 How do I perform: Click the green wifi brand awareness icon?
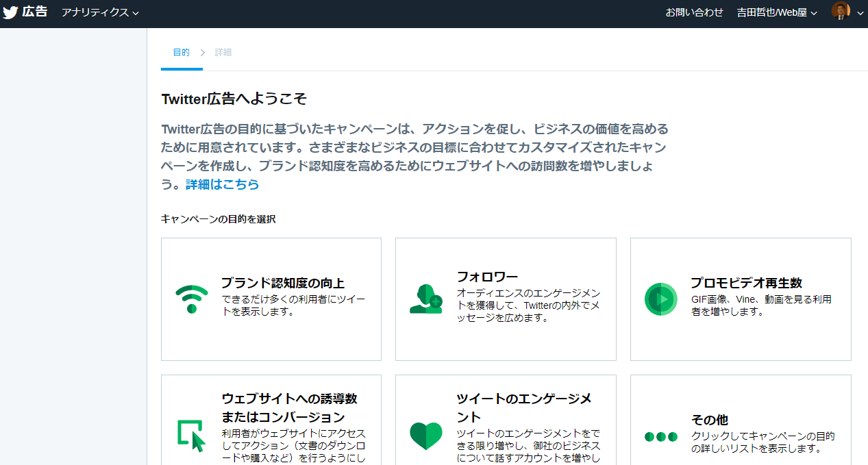pyautogui.click(x=192, y=299)
